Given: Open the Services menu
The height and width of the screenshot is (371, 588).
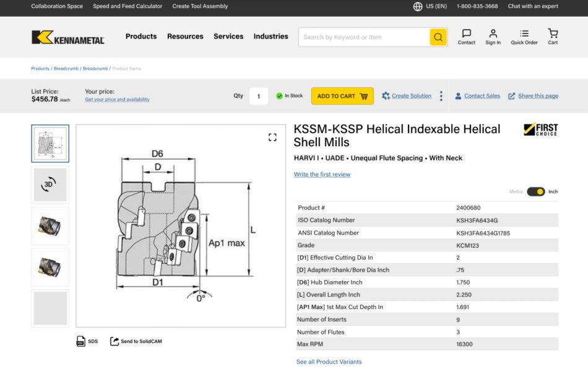Looking at the screenshot, I should click(228, 37).
